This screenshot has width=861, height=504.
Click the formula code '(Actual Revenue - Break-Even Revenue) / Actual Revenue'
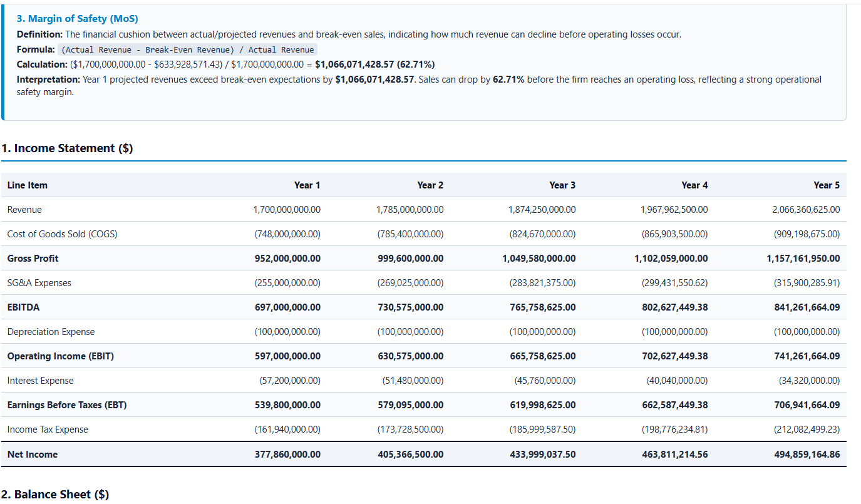[188, 49]
